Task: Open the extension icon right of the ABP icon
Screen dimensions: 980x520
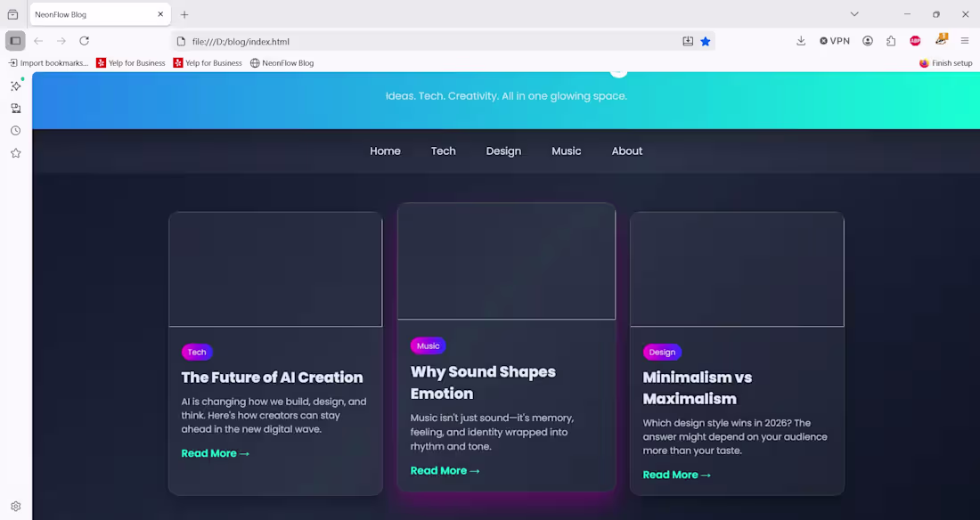Action: [942, 40]
